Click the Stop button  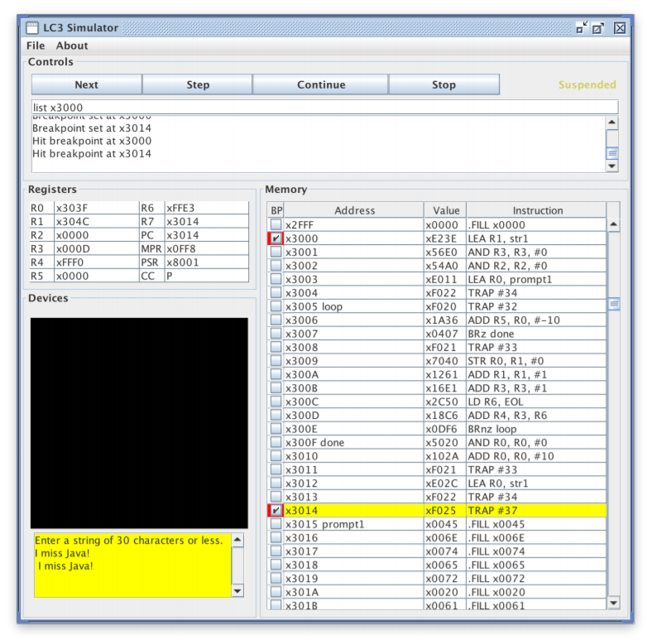coord(443,84)
